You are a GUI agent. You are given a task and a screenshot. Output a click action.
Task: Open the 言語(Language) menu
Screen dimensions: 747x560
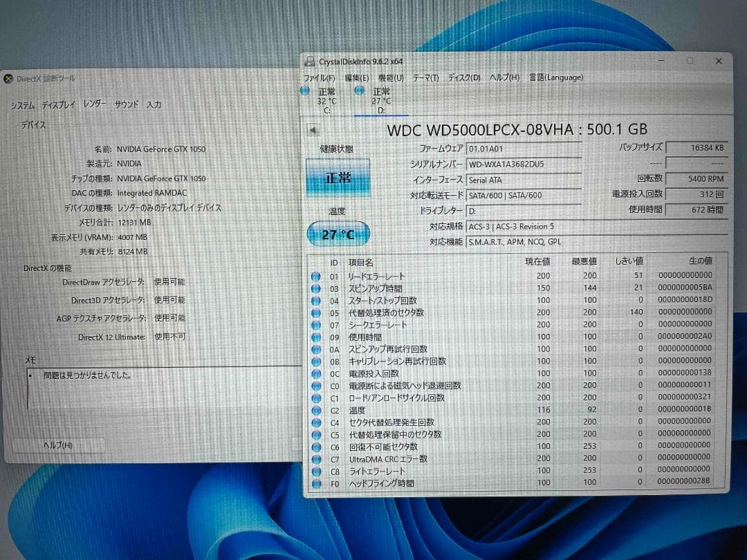point(556,77)
